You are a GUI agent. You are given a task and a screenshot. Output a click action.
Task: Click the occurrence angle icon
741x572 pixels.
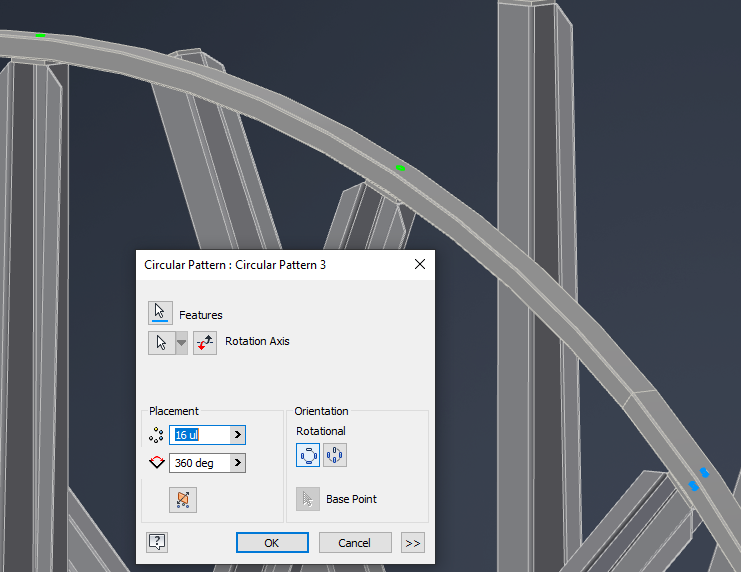coord(156,462)
